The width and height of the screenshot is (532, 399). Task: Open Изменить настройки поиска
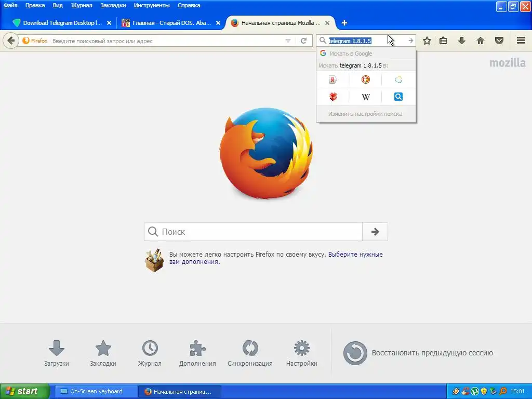365,114
